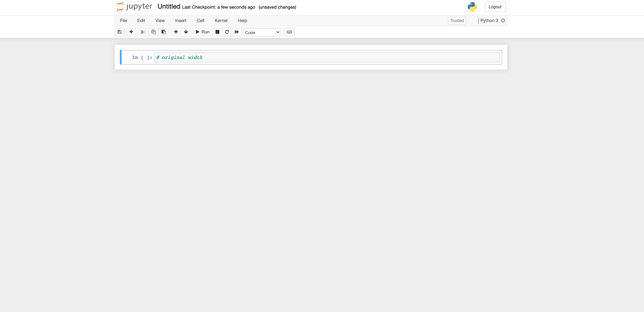The image size is (644, 312).
Task: Click Logout to end the session
Action: pos(495,7)
